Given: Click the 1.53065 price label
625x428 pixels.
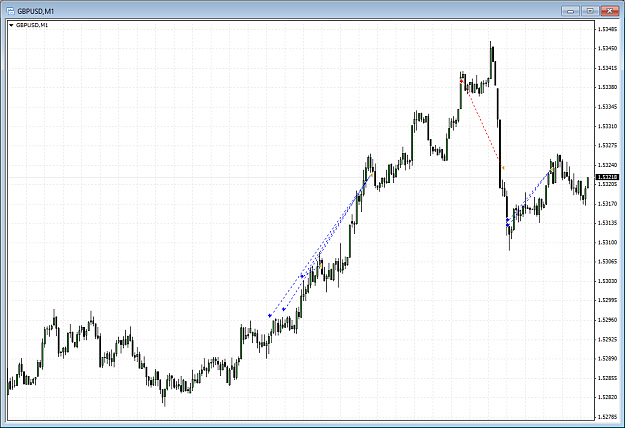Looking at the screenshot, I should (607, 261).
